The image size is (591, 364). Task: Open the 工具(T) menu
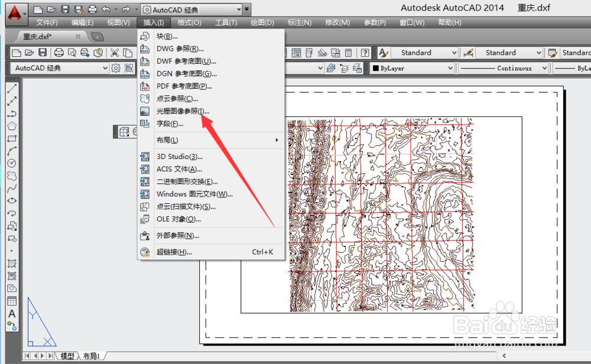[x=226, y=22]
